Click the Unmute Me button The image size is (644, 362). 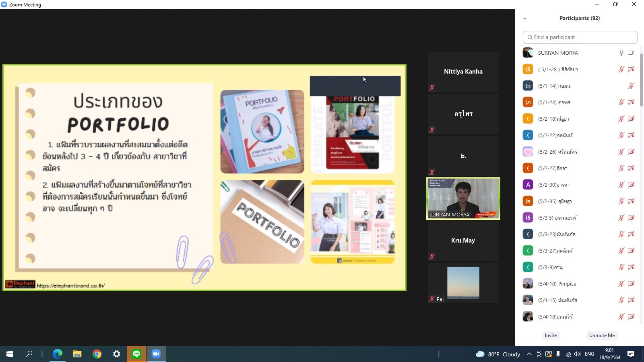pyautogui.click(x=602, y=335)
